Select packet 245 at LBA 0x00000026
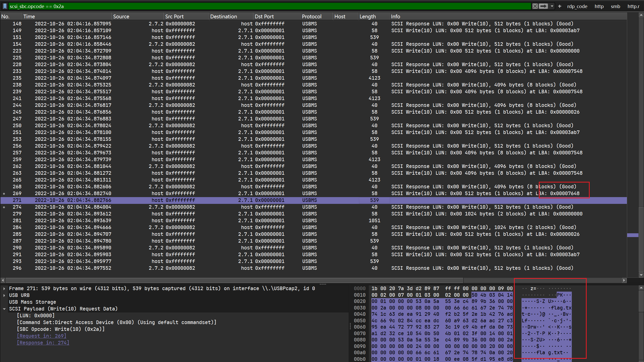This screenshot has width=644, height=362. 313,112
